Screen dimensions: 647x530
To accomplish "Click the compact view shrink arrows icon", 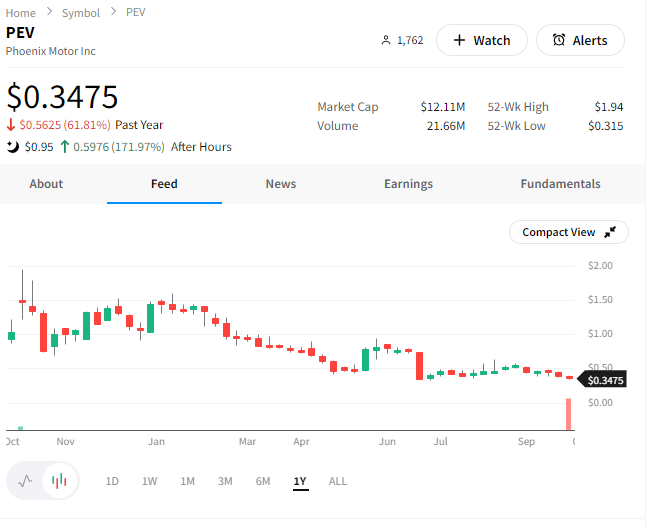I will pos(610,232).
